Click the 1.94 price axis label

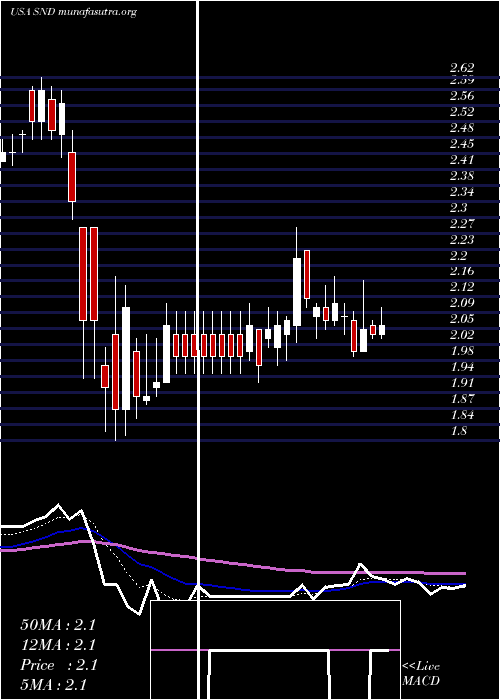point(462,367)
